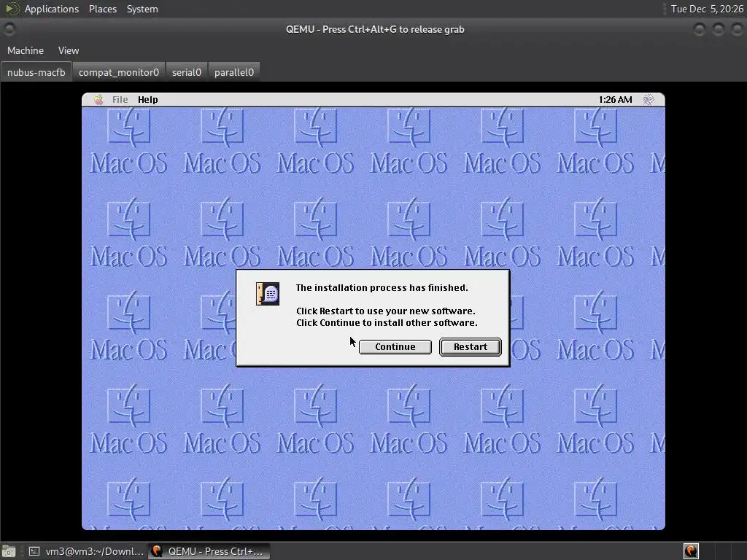Viewport: 747px width, 560px height.
Task: Click the 'Click Restart to use your new software' text
Action: 385,311
